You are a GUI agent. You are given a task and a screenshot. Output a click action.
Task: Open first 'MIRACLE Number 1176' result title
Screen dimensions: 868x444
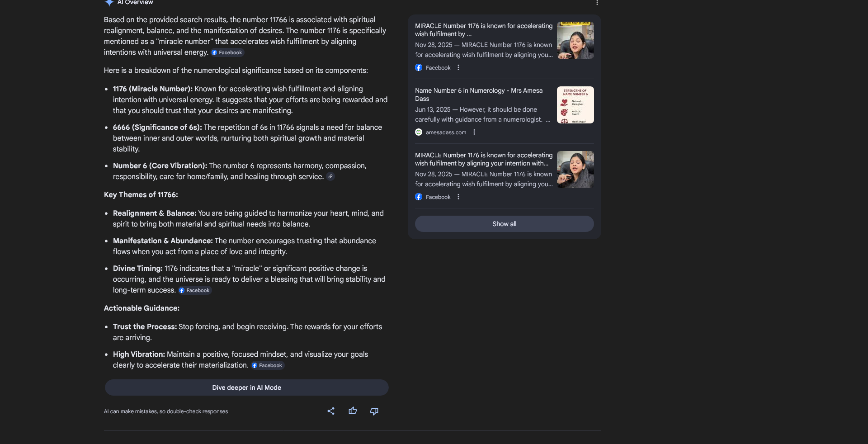coord(484,30)
